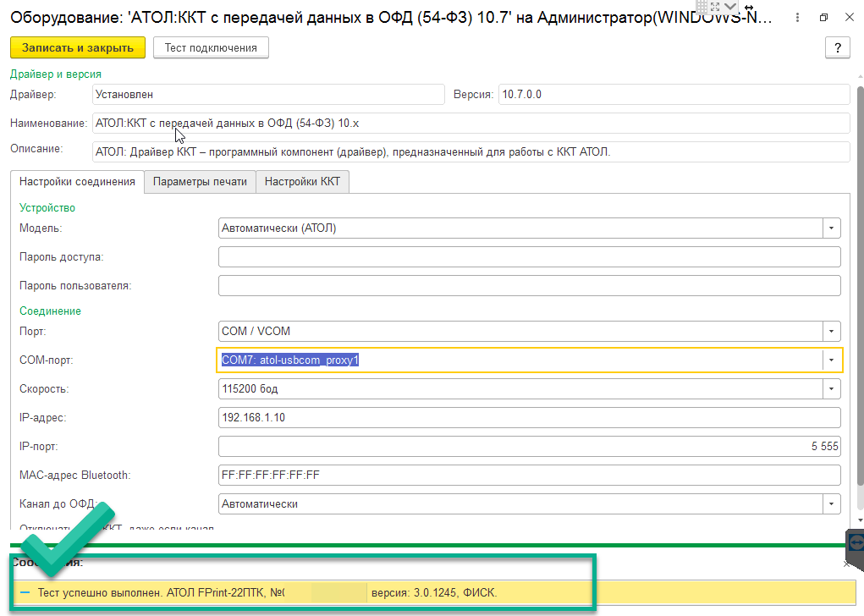This screenshot has width=864, height=616.
Task: Click the TeamViewer side panel icon
Action: click(x=856, y=542)
